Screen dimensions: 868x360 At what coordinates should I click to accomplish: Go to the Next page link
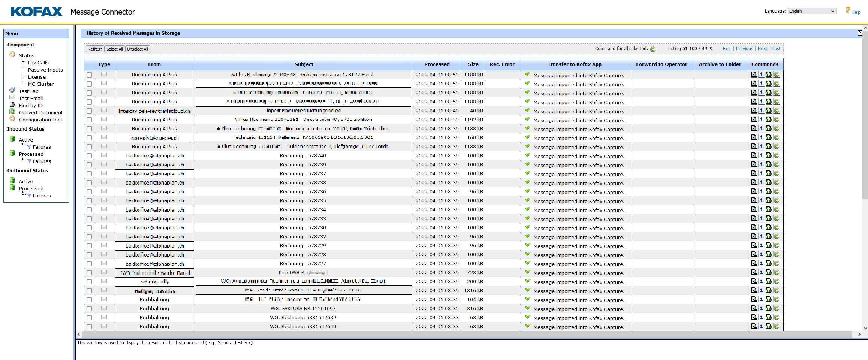tap(762, 49)
